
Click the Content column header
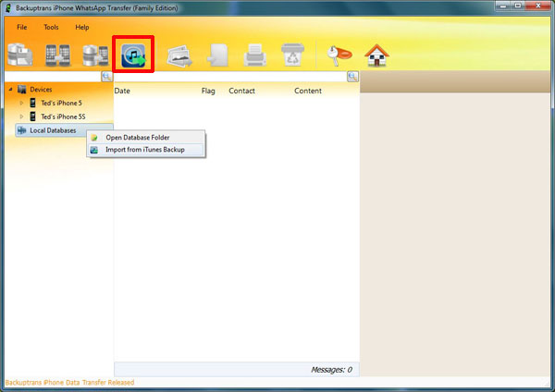[308, 91]
